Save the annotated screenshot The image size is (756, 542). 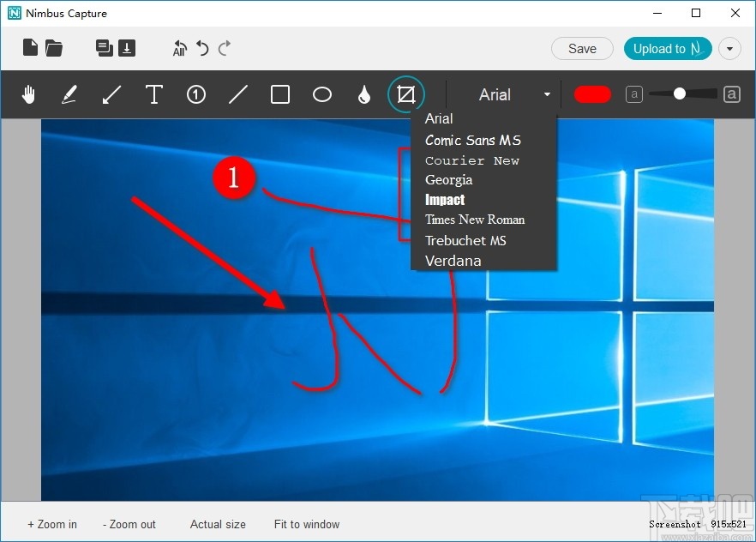tap(582, 49)
